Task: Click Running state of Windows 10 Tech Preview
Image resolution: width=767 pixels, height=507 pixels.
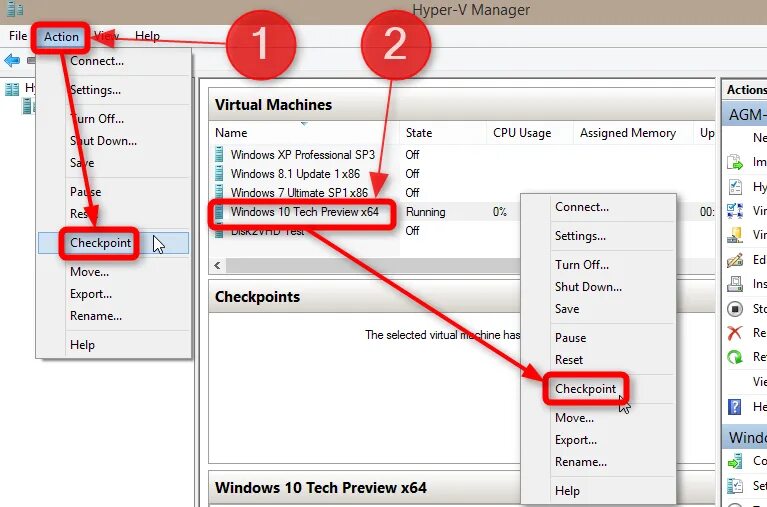Action: pos(426,212)
